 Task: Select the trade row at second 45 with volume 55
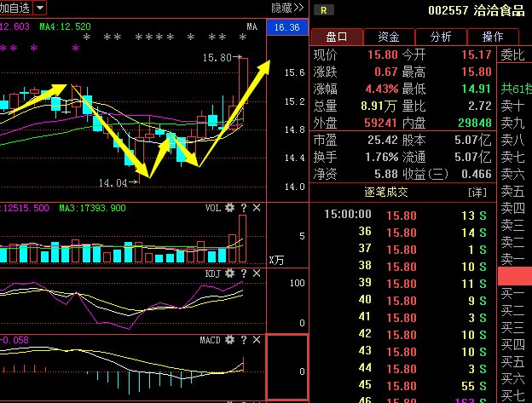[403, 385]
